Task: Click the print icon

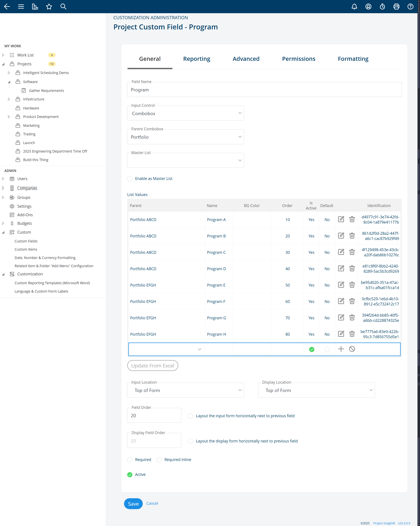Action: point(396,7)
